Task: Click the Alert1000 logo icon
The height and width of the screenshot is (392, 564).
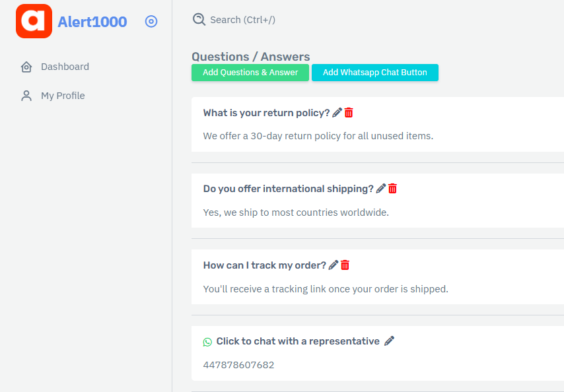Action: [34, 21]
